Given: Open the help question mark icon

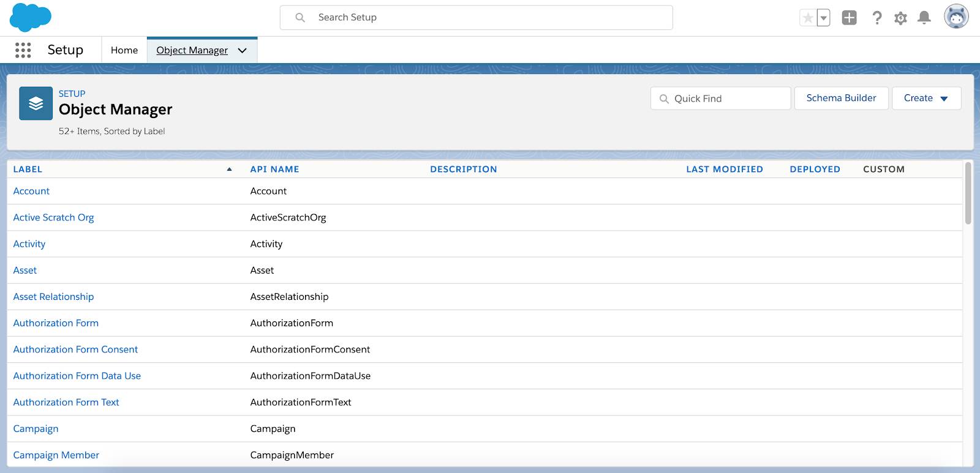Looking at the screenshot, I should [877, 18].
